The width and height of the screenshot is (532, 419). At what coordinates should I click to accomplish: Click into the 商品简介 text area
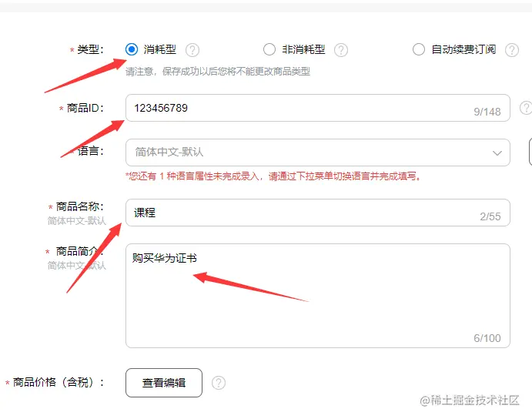317,296
